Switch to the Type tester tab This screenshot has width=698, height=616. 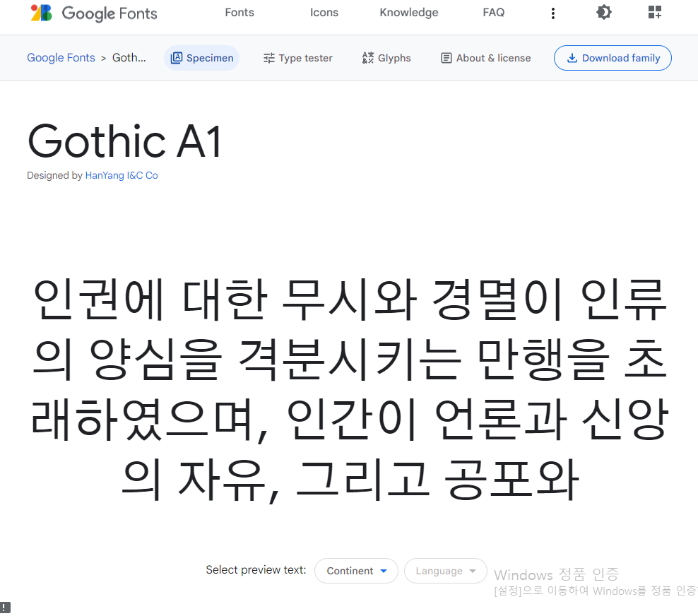(298, 58)
